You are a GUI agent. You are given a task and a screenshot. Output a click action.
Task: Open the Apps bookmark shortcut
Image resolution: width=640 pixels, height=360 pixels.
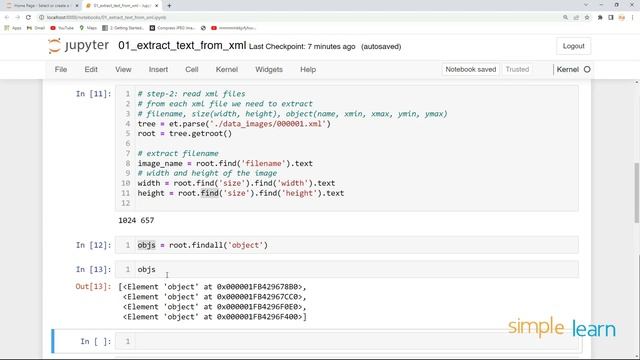pyautogui.click(x=13, y=28)
